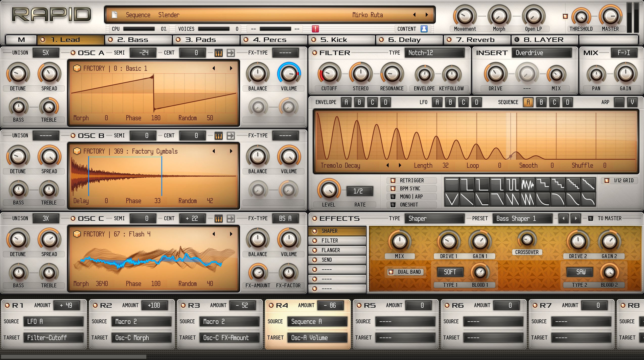Select SEQUENCE D button

(567, 102)
